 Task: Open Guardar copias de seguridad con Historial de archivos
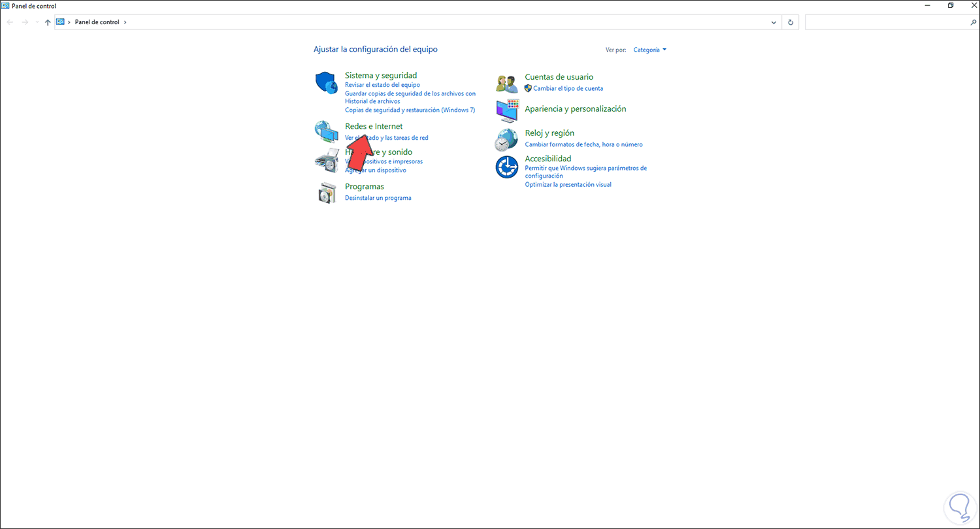click(410, 97)
